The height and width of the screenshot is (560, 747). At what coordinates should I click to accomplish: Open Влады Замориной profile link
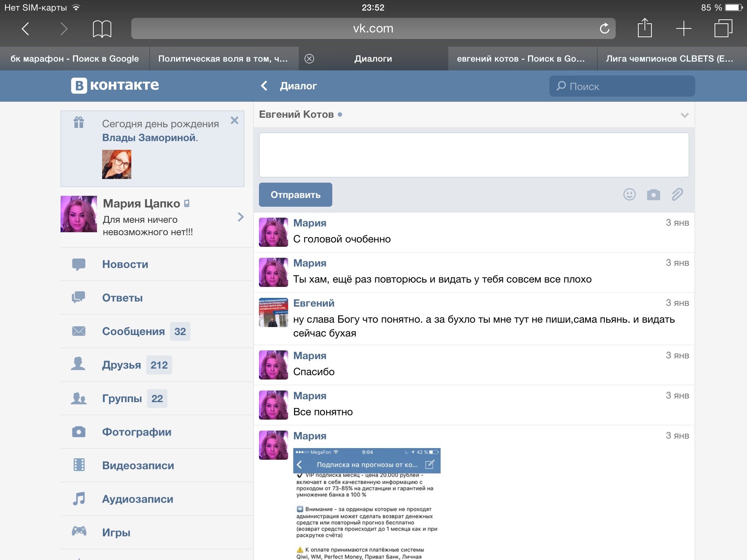[x=149, y=138]
